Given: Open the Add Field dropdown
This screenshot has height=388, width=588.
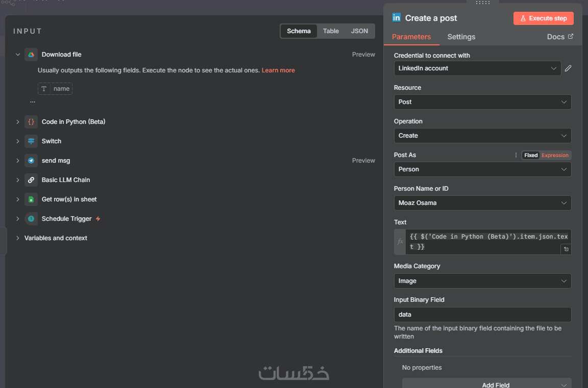Looking at the screenshot, I should pos(487,383).
